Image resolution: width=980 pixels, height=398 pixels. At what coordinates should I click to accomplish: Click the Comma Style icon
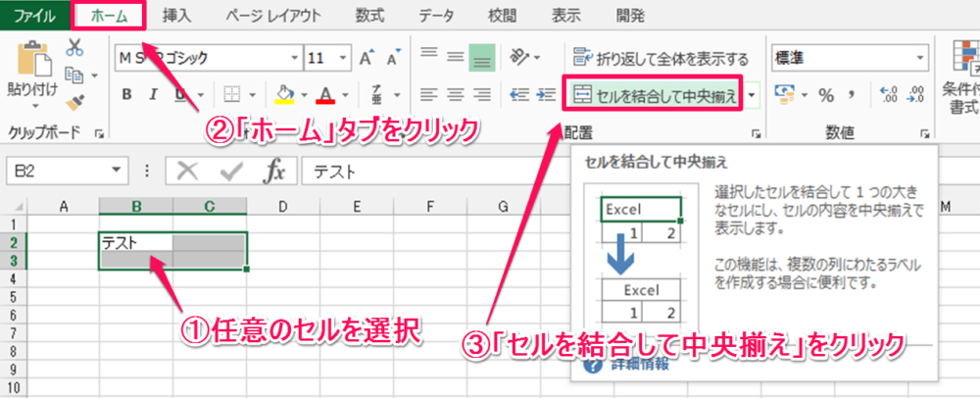(x=852, y=95)
